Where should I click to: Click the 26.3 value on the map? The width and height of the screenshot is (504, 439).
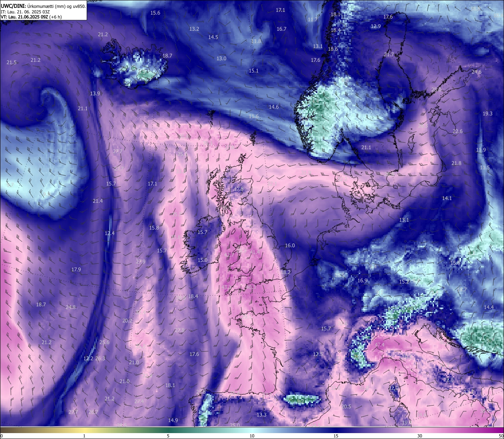click(x=100, y=359)
